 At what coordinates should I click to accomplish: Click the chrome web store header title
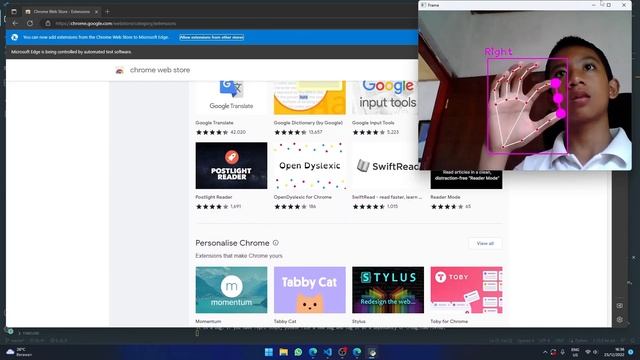[x=160, y=70]
